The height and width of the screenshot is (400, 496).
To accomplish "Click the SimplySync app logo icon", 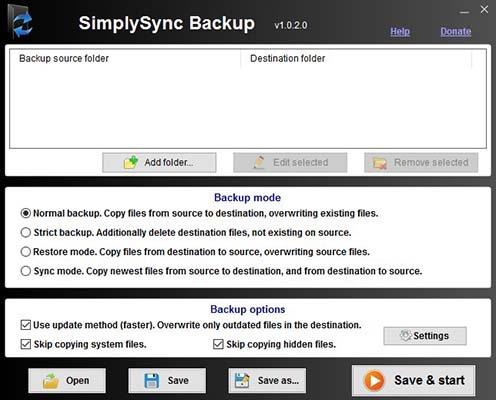I will point(20,21).
